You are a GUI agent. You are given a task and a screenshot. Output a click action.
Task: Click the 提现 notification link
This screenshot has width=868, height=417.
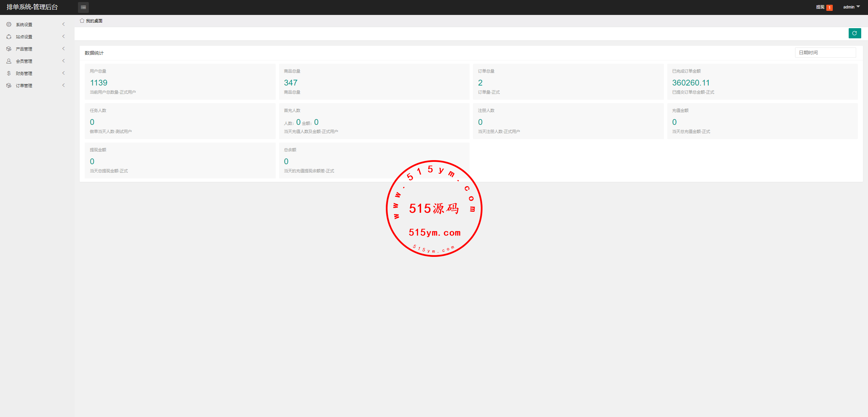coord(820,7)
